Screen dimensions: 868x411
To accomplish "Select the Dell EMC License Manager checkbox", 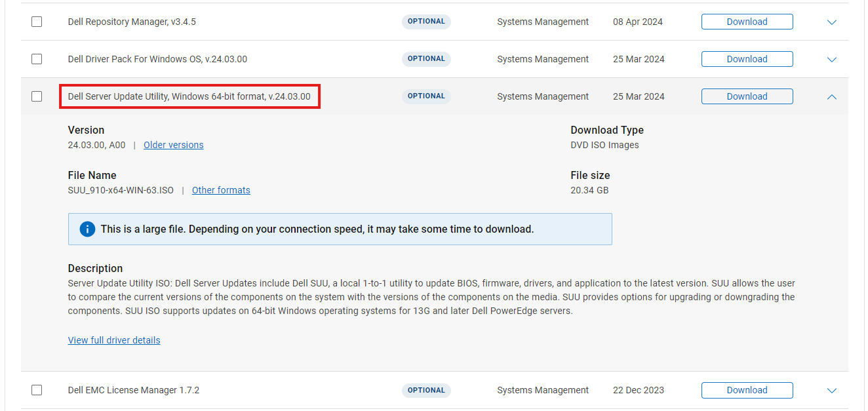I will [37, 390].
